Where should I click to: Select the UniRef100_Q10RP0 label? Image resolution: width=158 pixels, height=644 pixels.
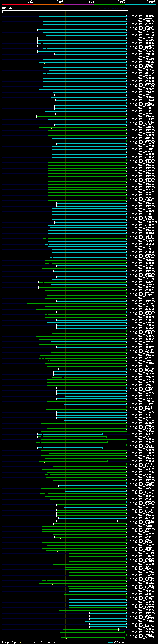pyautogui.click(x=142, y=46)
